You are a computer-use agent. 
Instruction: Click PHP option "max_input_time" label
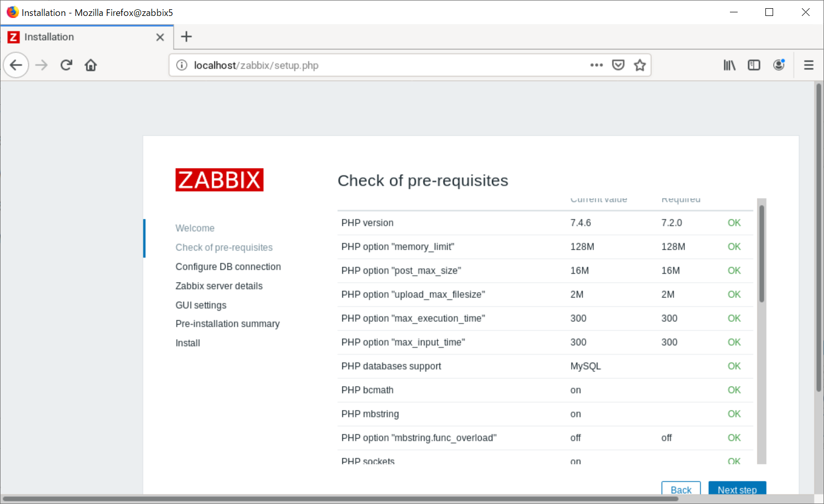pyautogui.click(x=404, y=343)
